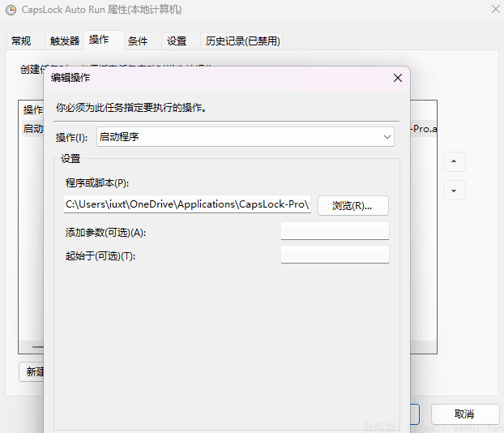Image resolution: width=504 pixels, height=433 pixels.
Task: Select the 启动 row in the action list
Action: coord(32,129)
